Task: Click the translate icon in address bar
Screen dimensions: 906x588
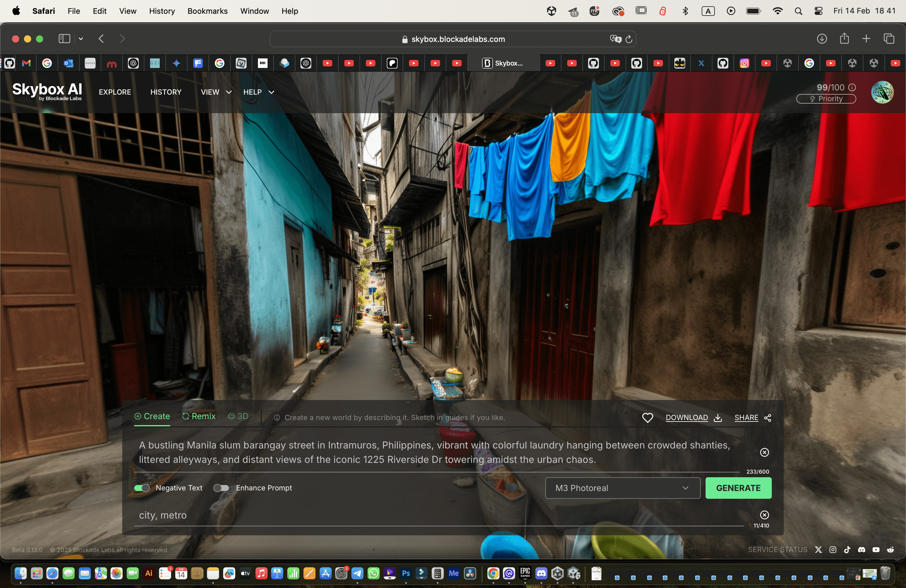Action: (615, 39)
